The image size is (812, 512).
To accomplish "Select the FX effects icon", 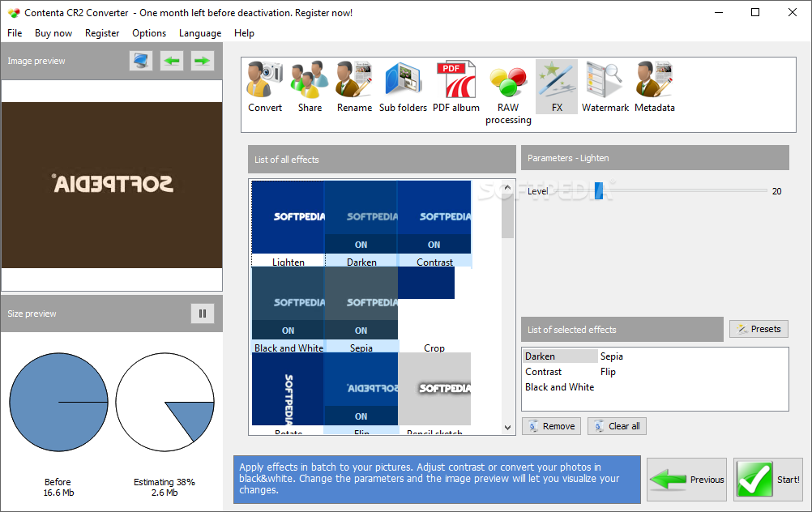I will (x=557, y=87).
